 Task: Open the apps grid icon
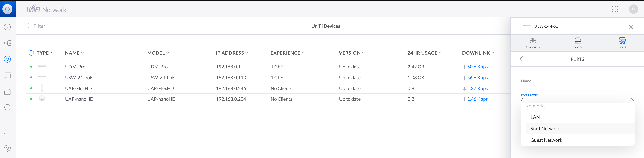pyautogui.click(x=615, y=9)
